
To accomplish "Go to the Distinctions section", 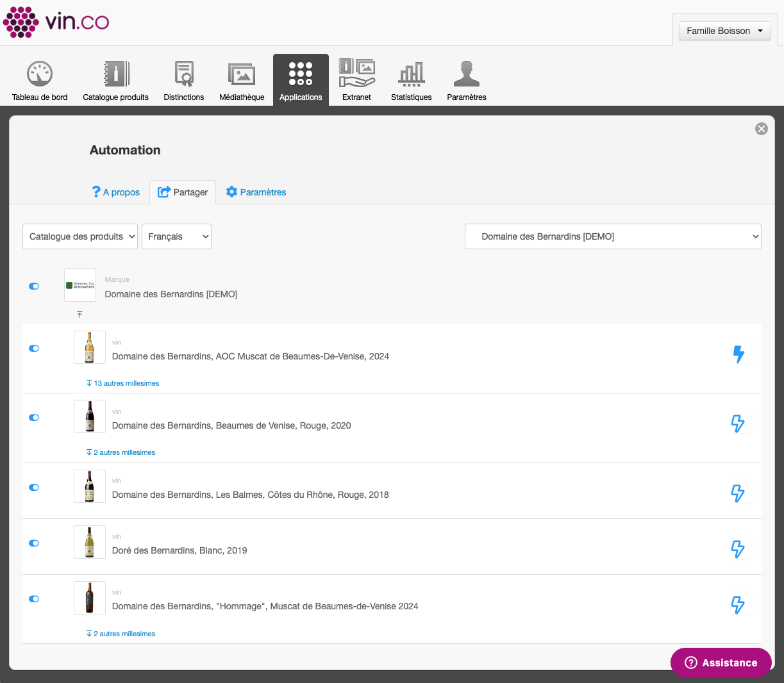I will pos(184,80).
